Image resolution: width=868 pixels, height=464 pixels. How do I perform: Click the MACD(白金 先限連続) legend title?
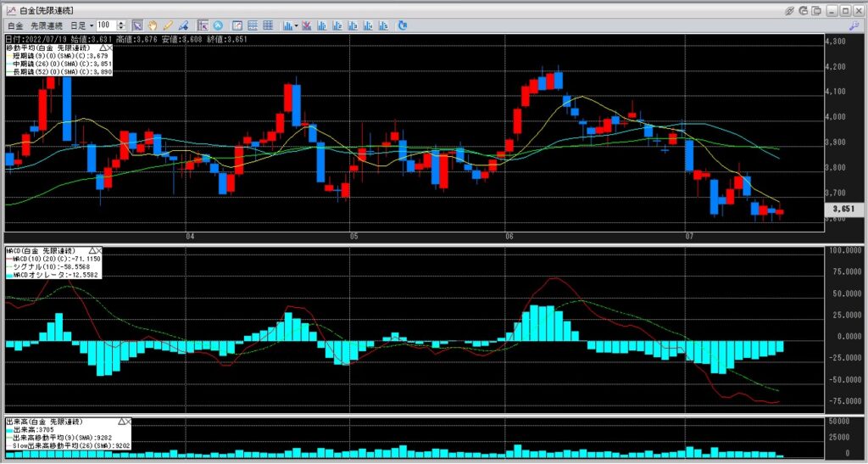(41, 251)
